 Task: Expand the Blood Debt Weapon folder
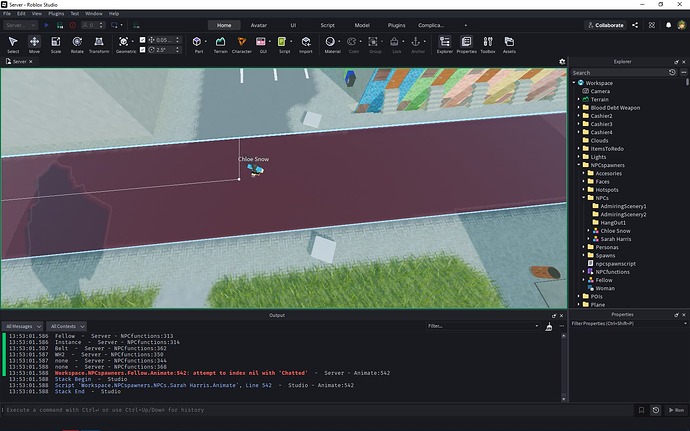579,107
